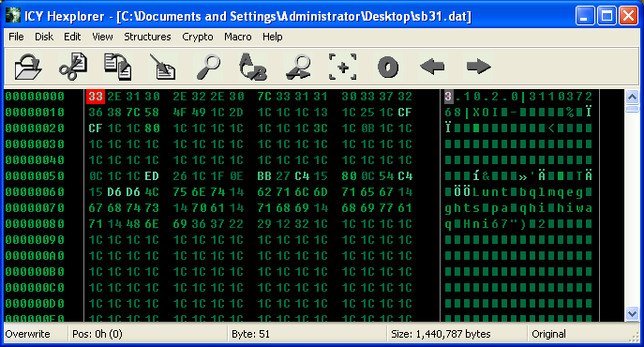Click offset address 000000A0
The image size is (644, 347).
click(35, 256)
